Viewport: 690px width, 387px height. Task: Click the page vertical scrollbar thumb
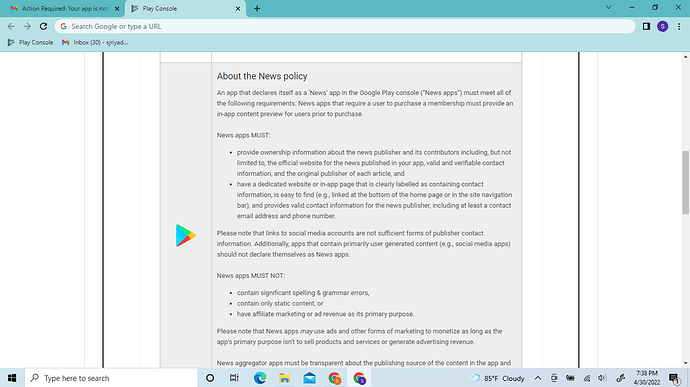[x=686, y=182]
